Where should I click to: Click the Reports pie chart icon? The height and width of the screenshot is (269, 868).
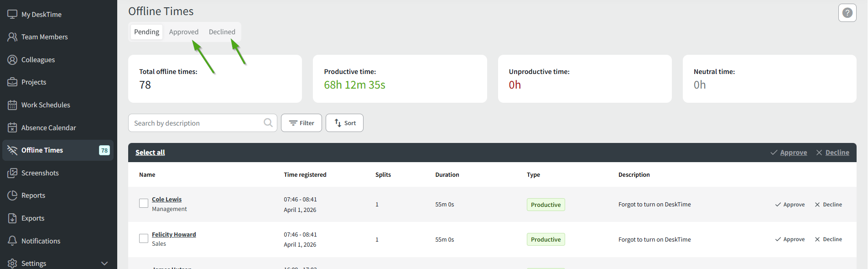[12, 195]
